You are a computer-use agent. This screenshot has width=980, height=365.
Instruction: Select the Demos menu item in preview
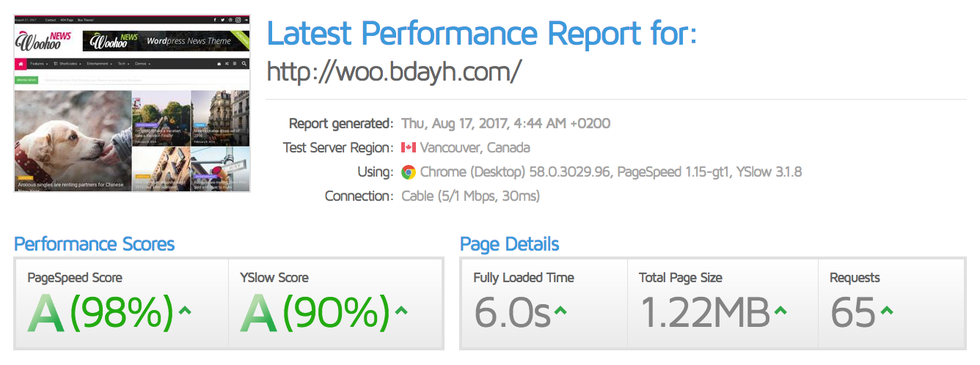pos(142,64)
